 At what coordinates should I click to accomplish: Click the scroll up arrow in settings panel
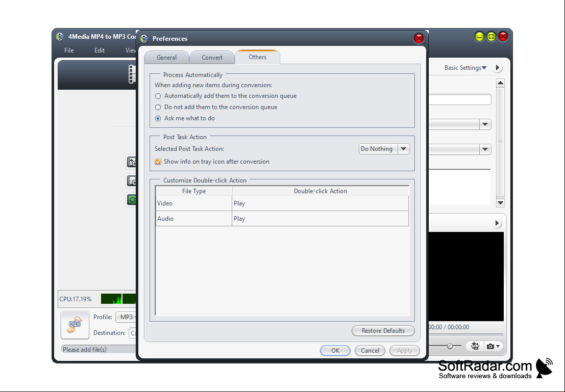[x=500, y=83]
